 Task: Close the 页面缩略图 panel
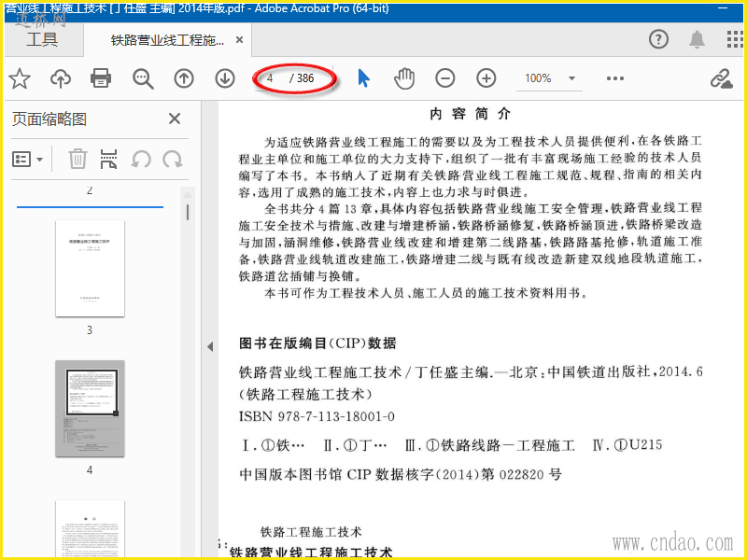tap(175, 119)
